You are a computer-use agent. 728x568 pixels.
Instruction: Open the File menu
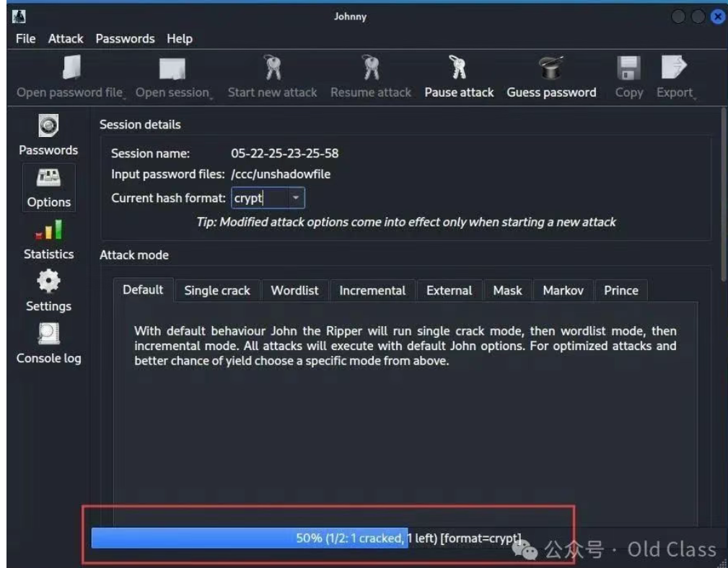pos(25,38)
